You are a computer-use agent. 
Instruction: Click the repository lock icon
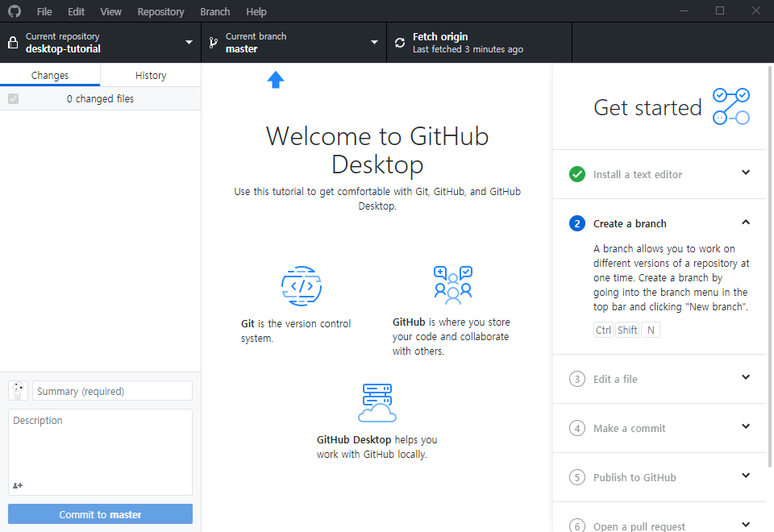[x=11, y=41]
